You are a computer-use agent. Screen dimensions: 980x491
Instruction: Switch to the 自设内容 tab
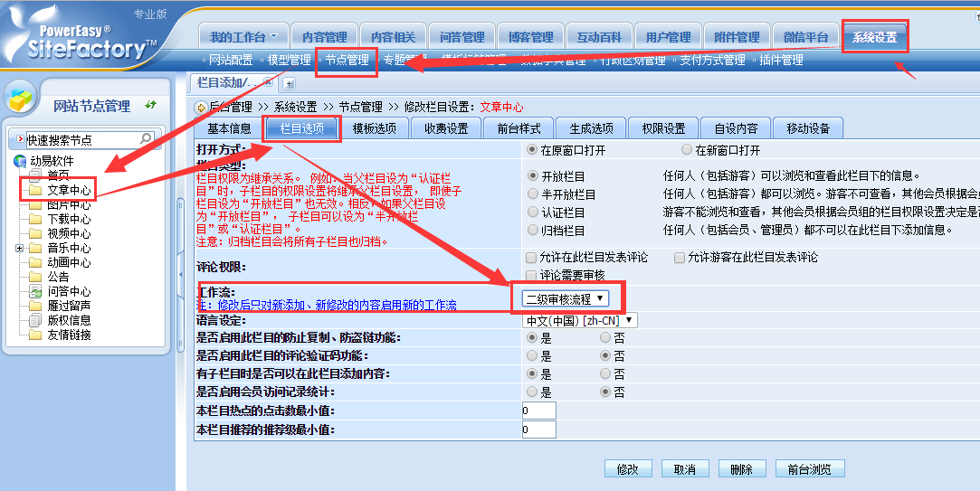[736, 128]
